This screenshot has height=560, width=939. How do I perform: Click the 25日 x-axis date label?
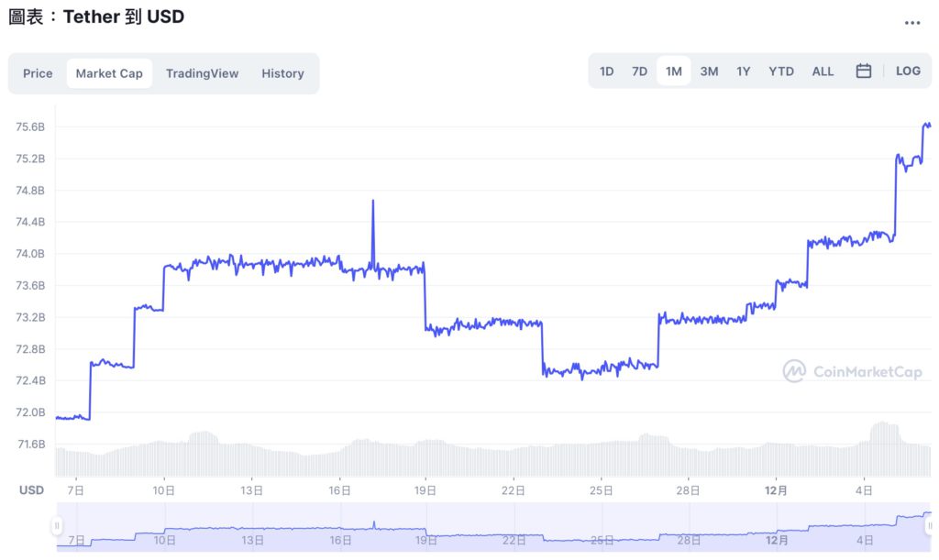[x=601, y=490]
